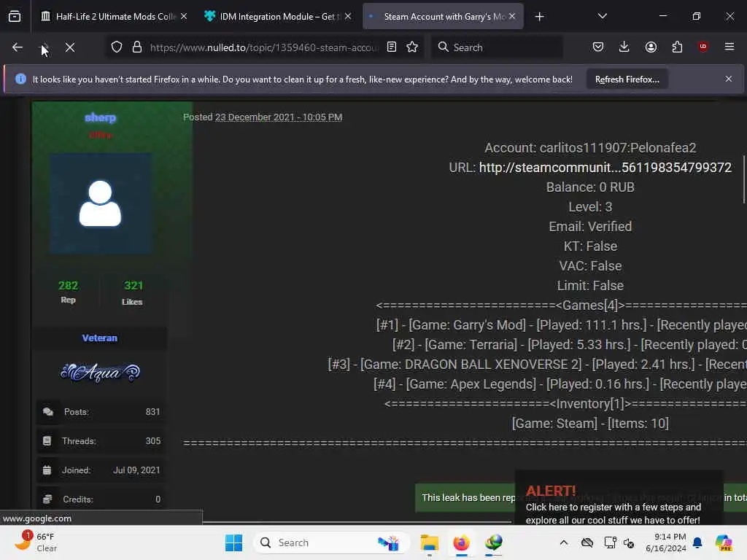Click the page vertical scrollbar thumb

pyautogui.click(x=743, y=179)
